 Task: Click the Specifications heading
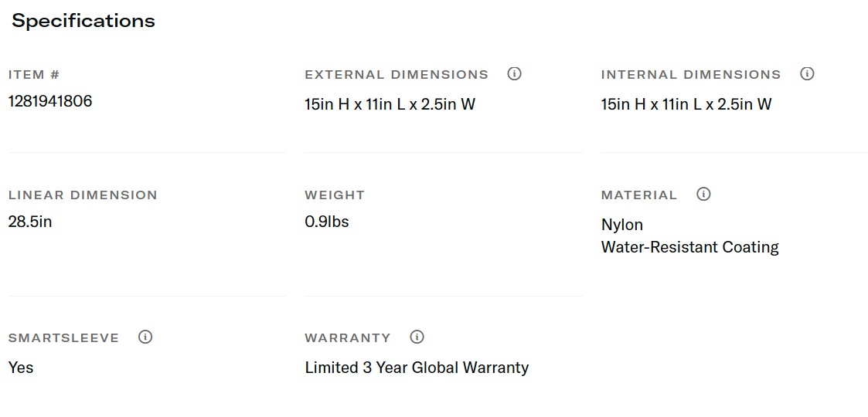83,21
